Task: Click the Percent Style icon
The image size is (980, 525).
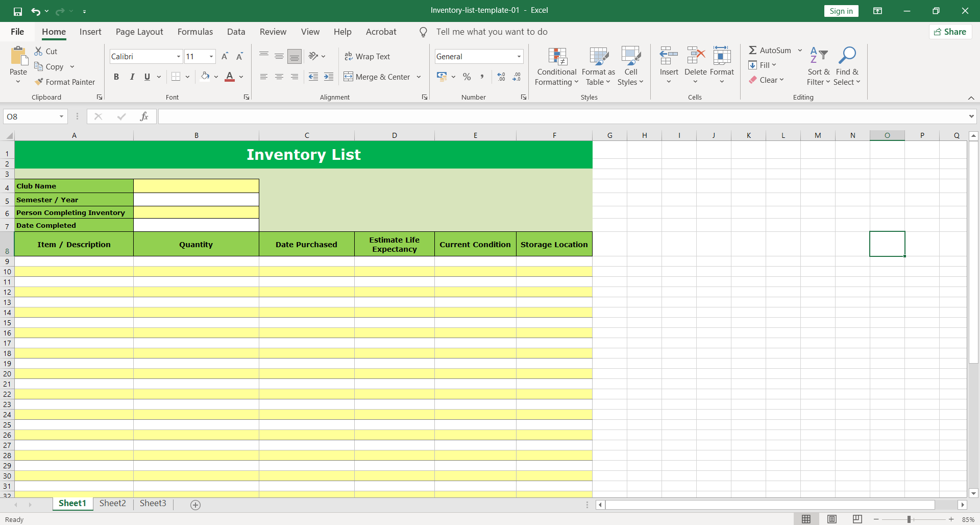Action: point(467,77)
